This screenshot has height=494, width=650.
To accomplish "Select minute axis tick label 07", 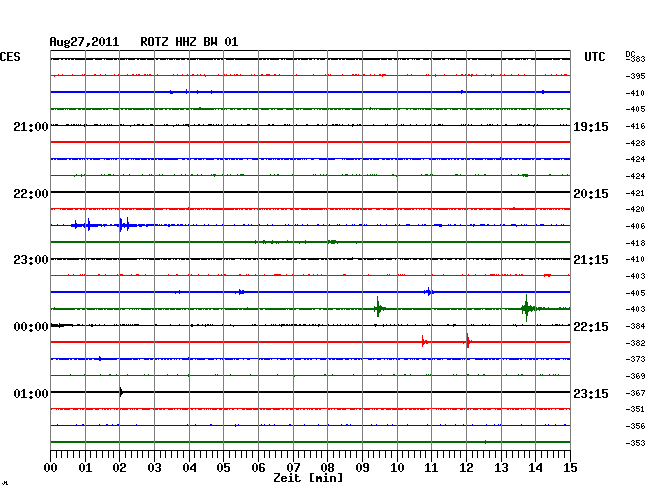I will (293, 468).
